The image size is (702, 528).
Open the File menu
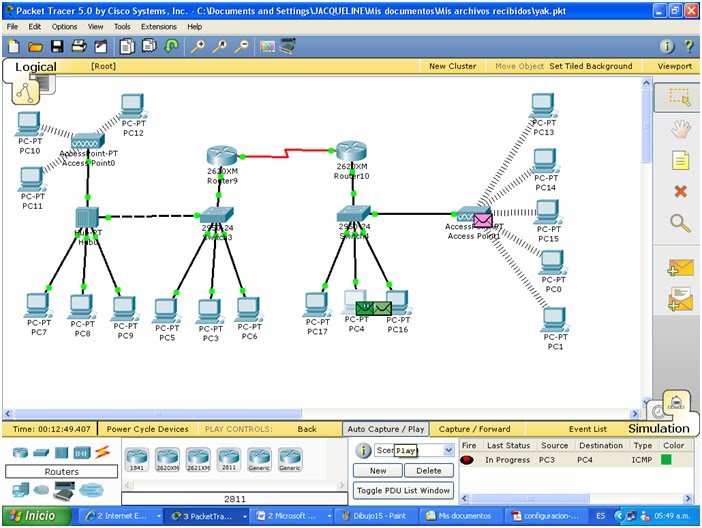click(x=12, y=27)
